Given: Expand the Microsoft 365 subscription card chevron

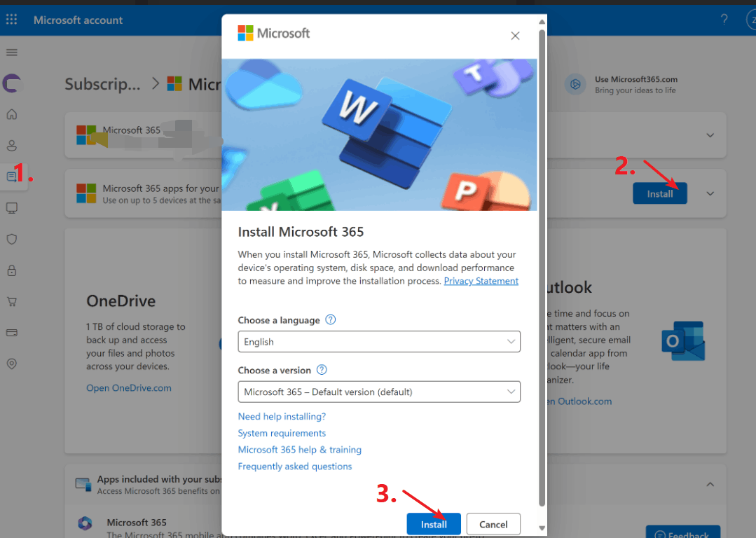Looking at the screenshot, I should click(710, 135).
